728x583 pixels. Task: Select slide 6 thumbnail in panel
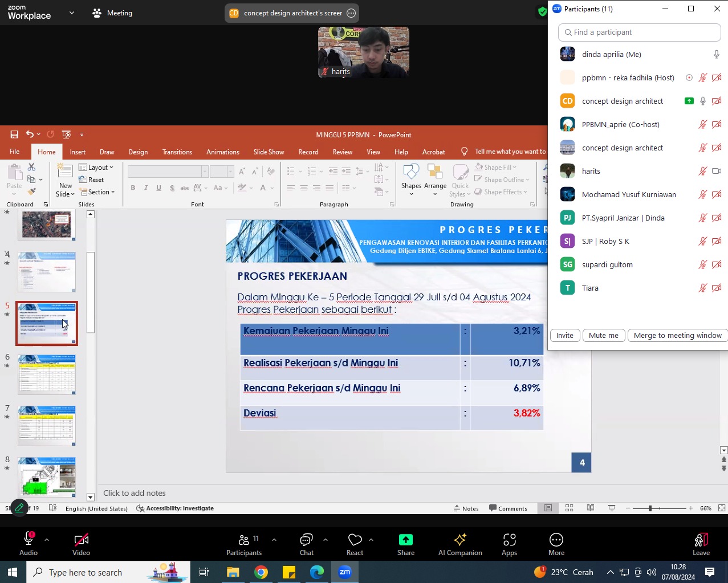(x=47, y=374)
